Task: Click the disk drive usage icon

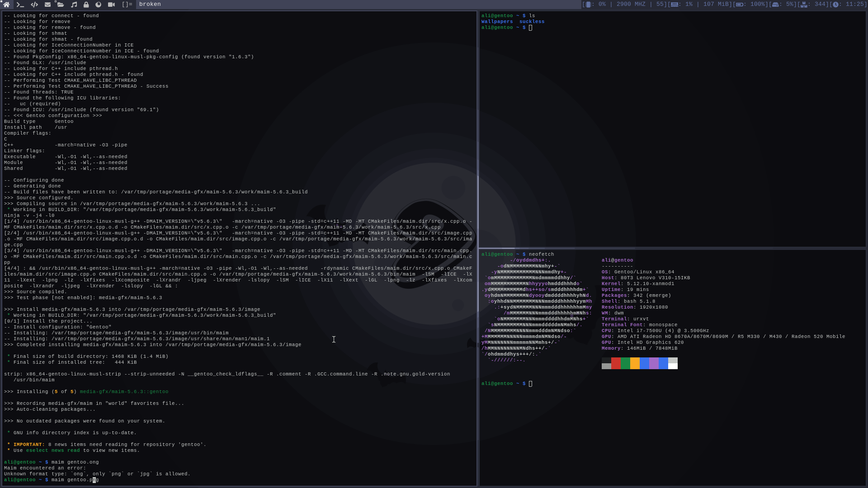Action: pos(775,4)
